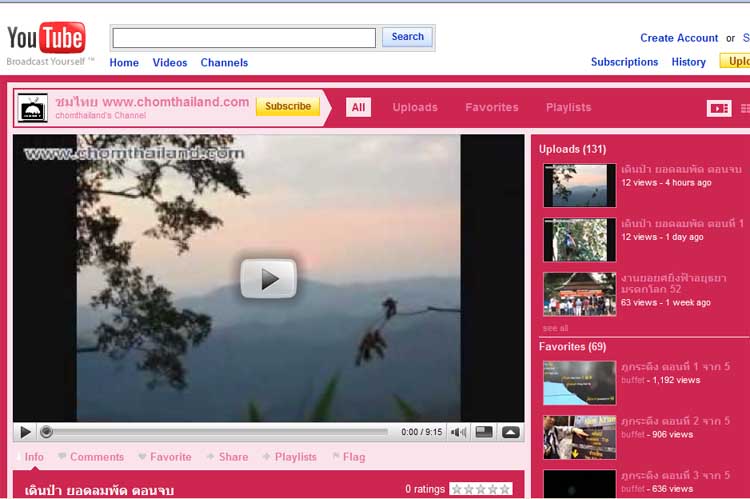Open the Subscriptions link
The height and width of the screenshot is (499, 750).
(624, 62)
